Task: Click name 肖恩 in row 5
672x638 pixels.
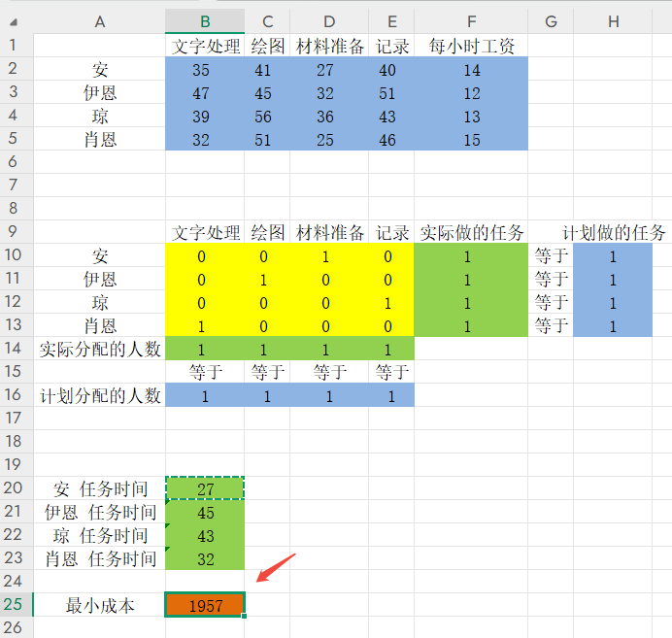Action: (100, 139)
